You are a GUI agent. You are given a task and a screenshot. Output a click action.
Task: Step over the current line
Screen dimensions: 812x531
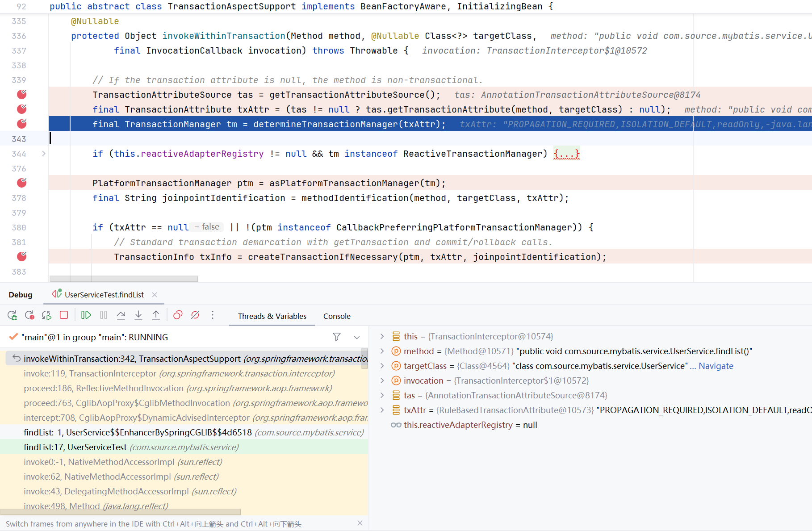(x=121, y=315)
